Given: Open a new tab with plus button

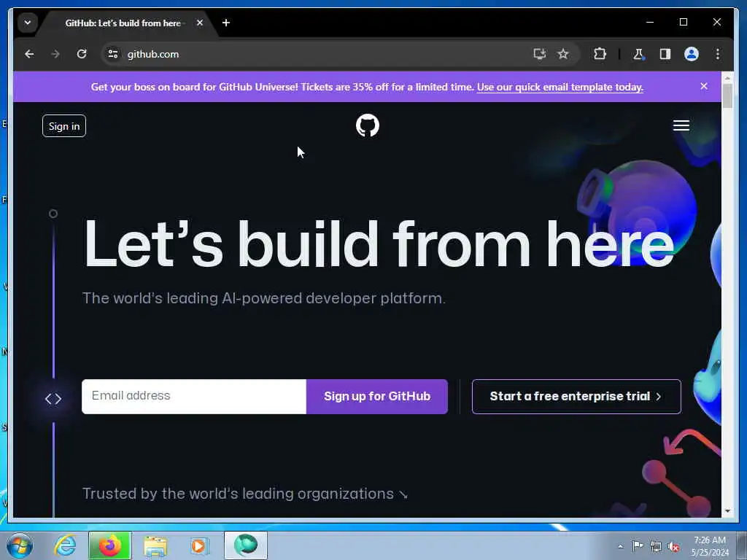Looking at the screenshot, I should [x=226, y=23].
